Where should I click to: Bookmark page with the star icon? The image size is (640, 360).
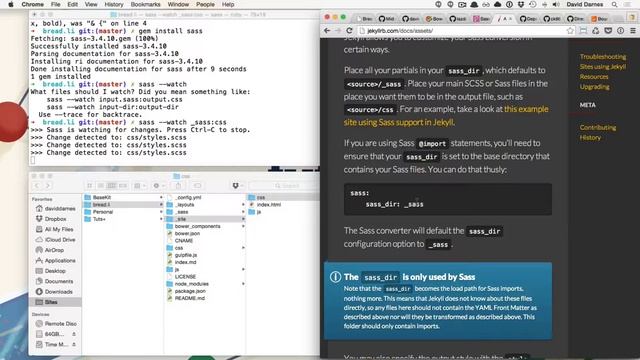(570, 31)
